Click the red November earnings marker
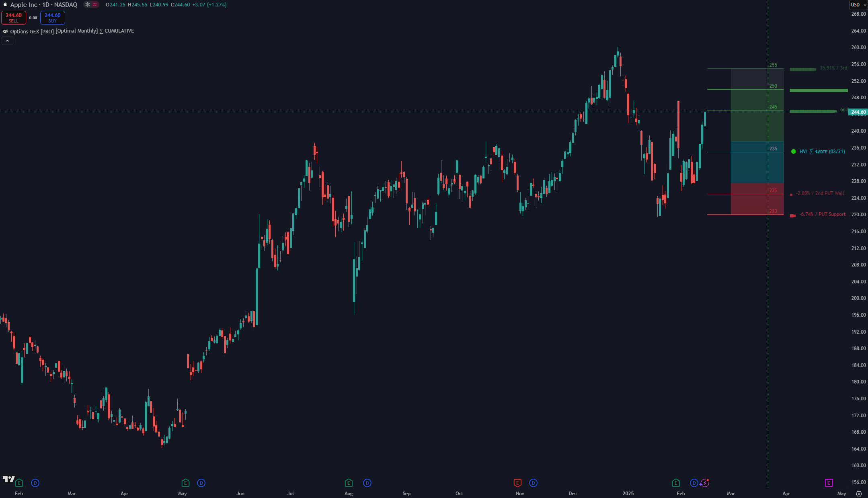 coord(517,483)
